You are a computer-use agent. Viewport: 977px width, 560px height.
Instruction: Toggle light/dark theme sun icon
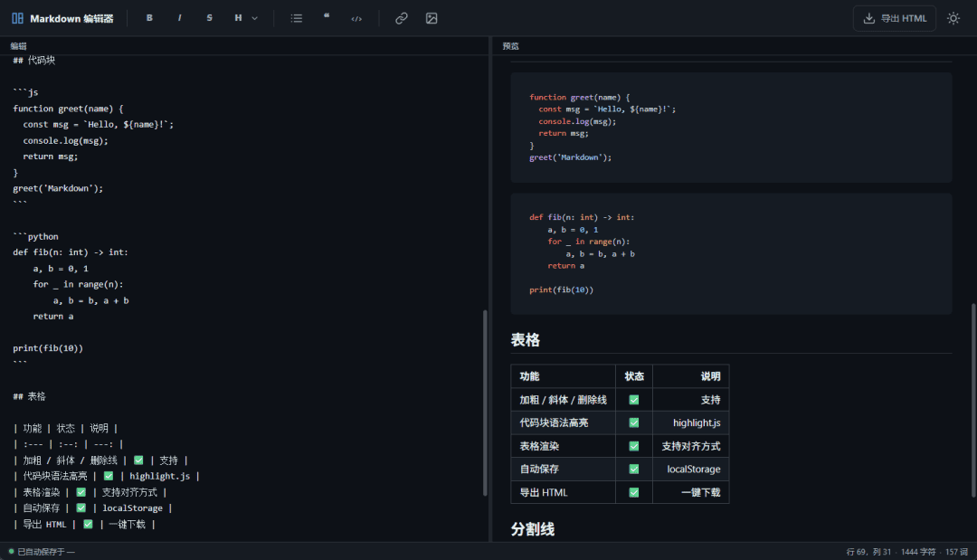[953, 19]
